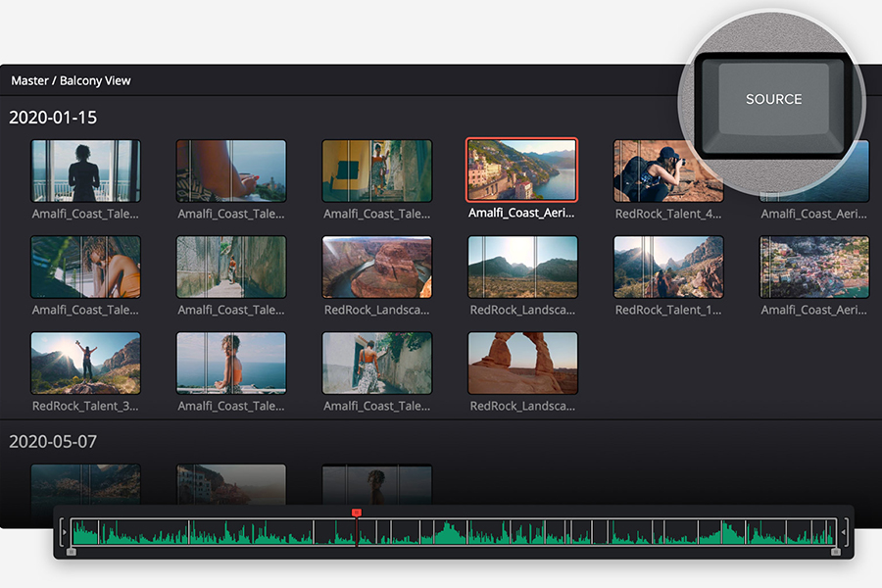Viewport: 882px width, 588px height.
Task: Select the Horseshoe Bend RedRock_Landsca clip
Action: (377, 267)
